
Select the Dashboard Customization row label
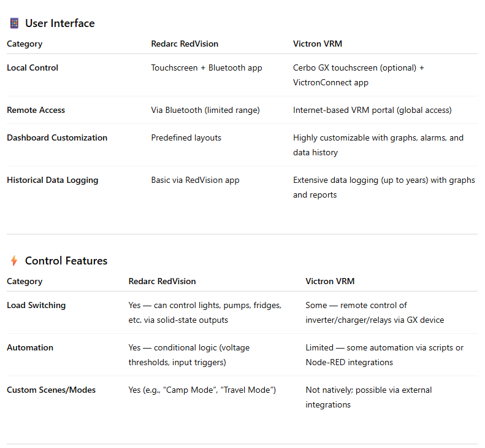pyautogui.click(x=57, y=137)
